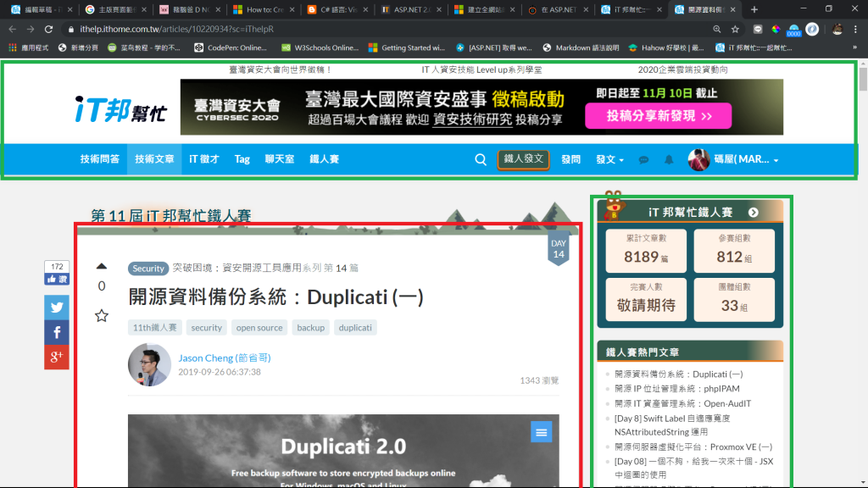Open the notifications bell icon
868x488 pixels.
click(669, 160)
